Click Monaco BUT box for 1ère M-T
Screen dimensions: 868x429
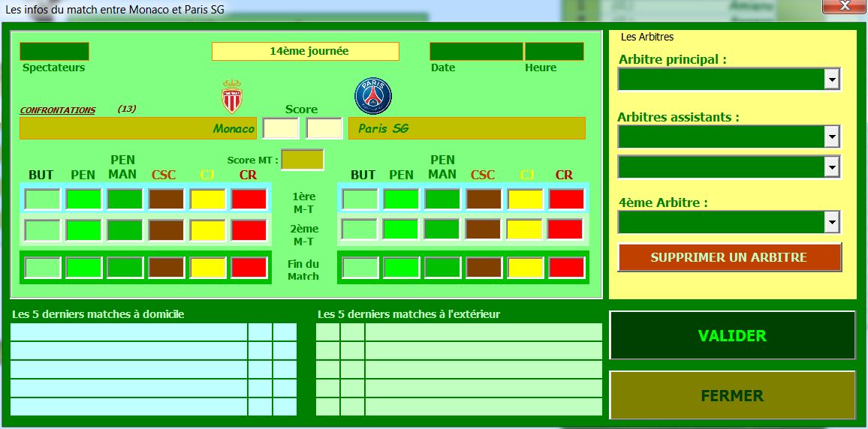point(43,199)
